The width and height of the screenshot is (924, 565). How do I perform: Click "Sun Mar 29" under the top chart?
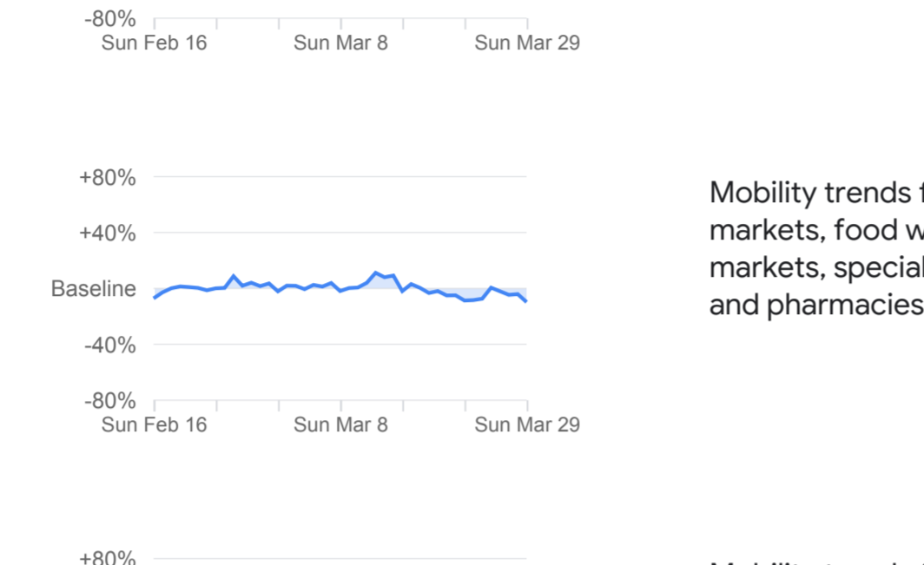click(x=527, y=43)
